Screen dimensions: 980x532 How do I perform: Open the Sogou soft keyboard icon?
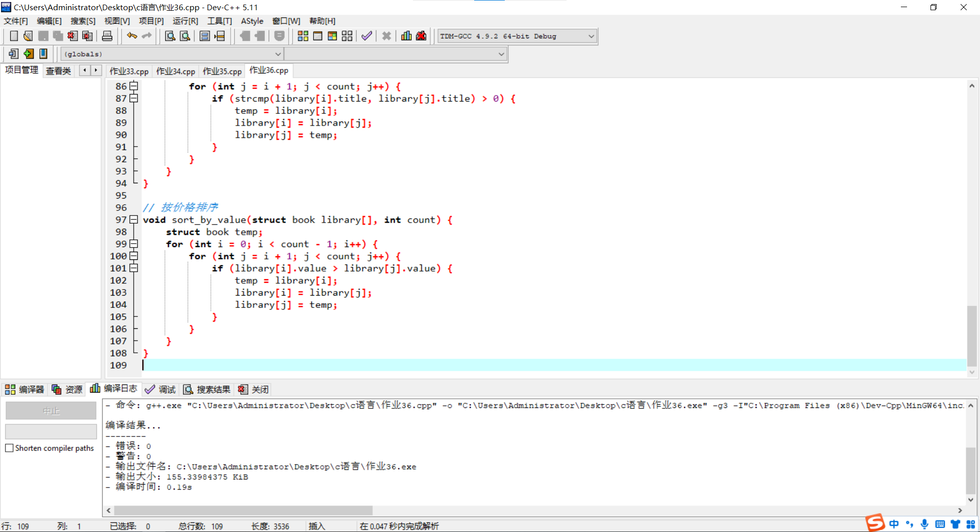940,524
